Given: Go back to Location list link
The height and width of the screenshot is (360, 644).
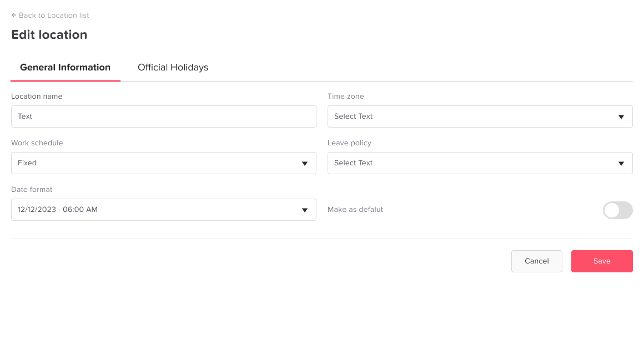Looking at the screenshot, I should (x=54, y=16).
